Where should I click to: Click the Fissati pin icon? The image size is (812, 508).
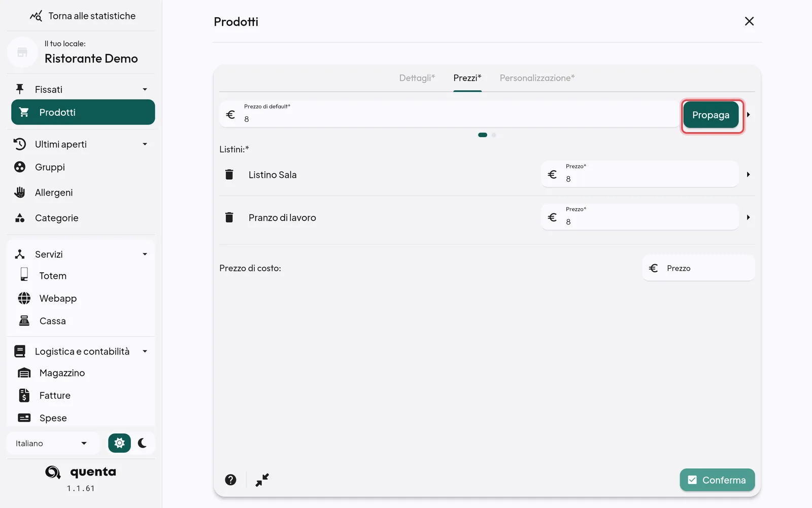coord(20,89)
